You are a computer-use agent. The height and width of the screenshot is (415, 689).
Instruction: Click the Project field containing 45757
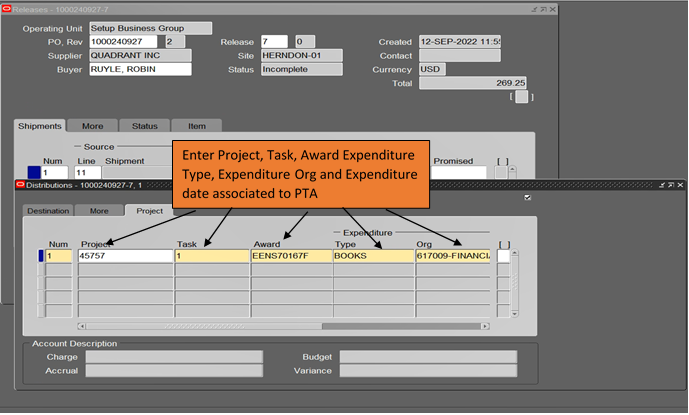pyautogui.click(x=125, y=256)
